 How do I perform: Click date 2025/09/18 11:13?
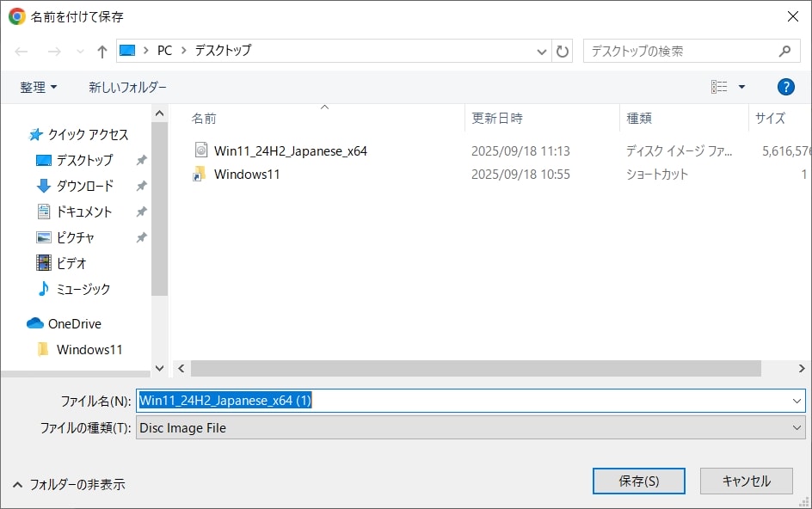(520, 150)
